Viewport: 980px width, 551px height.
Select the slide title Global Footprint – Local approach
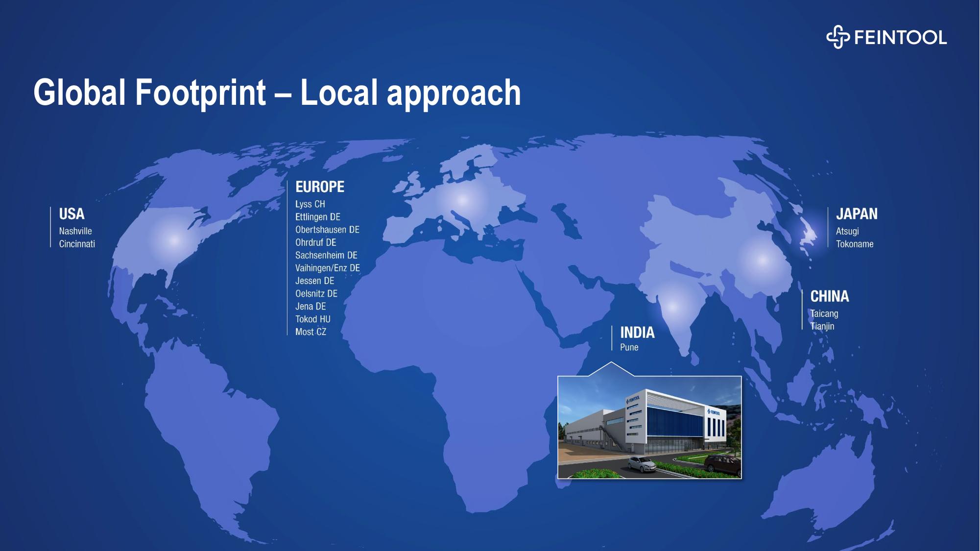point(277,93)
